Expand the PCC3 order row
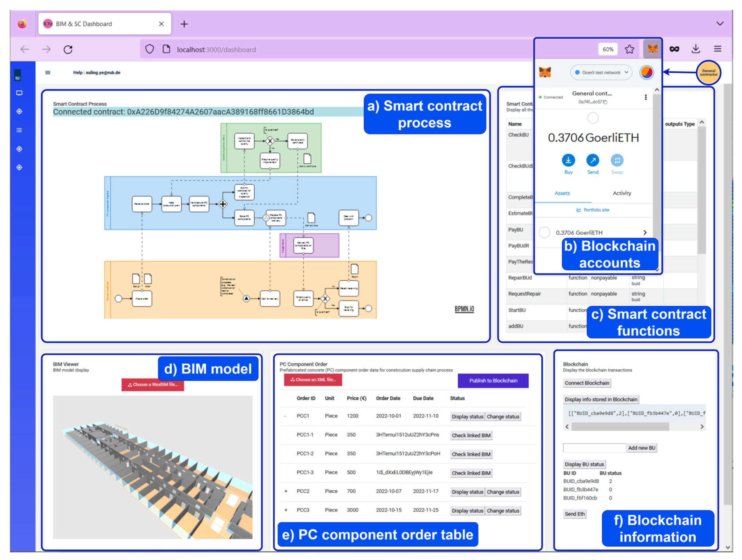Image resolution: width=742 pixels, height=560 pixels. pos(286,510)
